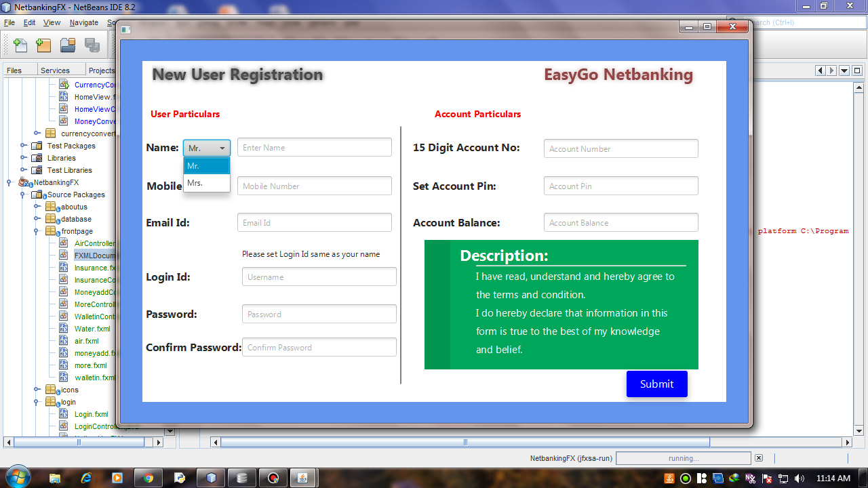Image resolution: width=868 pixels, height=488 pixels.
Task: Click the green circle tray icon
Action: 686,479
